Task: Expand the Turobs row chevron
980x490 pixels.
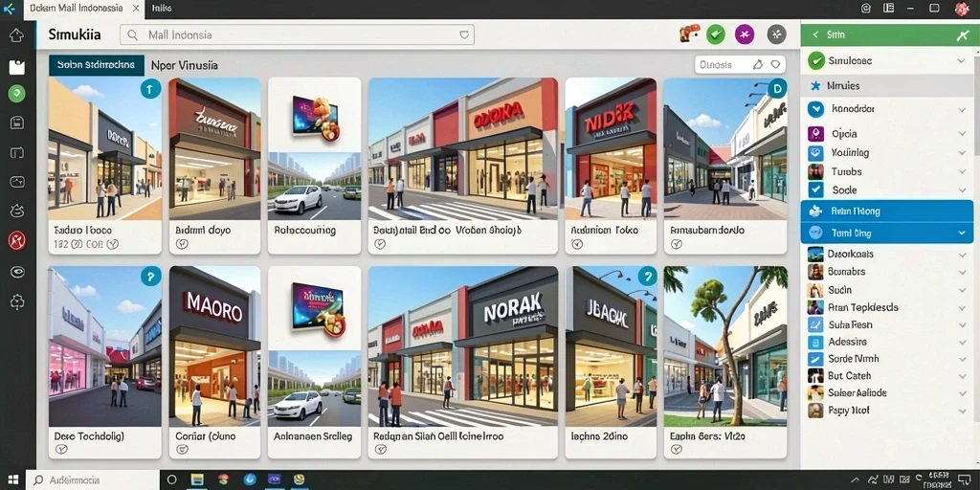Action: [961, 171]
